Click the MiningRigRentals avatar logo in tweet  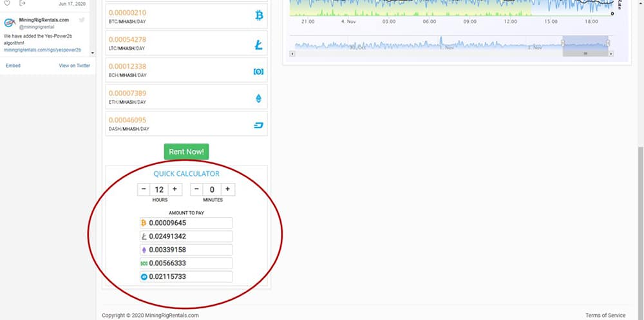tap(10, 23)
